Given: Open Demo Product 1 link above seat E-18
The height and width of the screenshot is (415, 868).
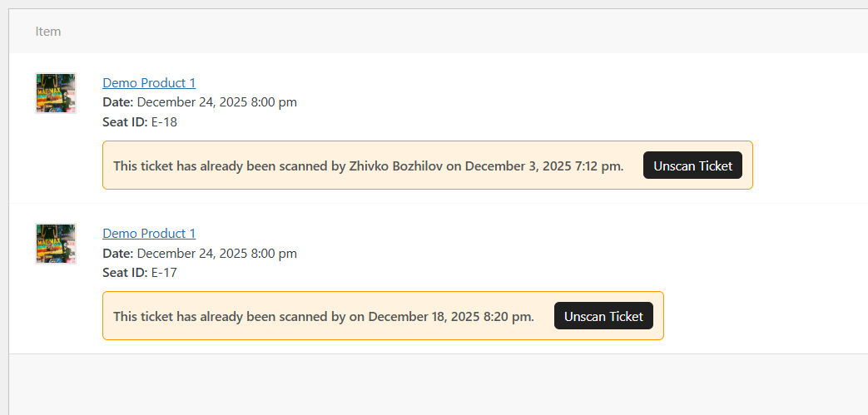Looking at the screenshot, I should [149, 82].
